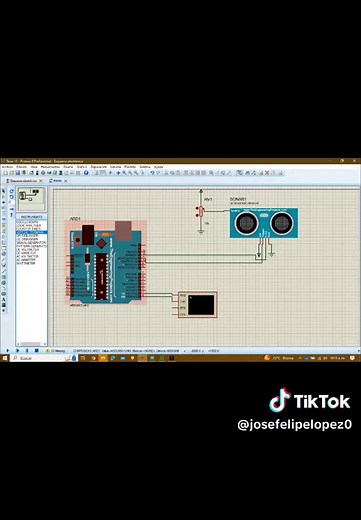Click the Save Project disk icon
Screen dimensions: 361x520
[18, 173]
